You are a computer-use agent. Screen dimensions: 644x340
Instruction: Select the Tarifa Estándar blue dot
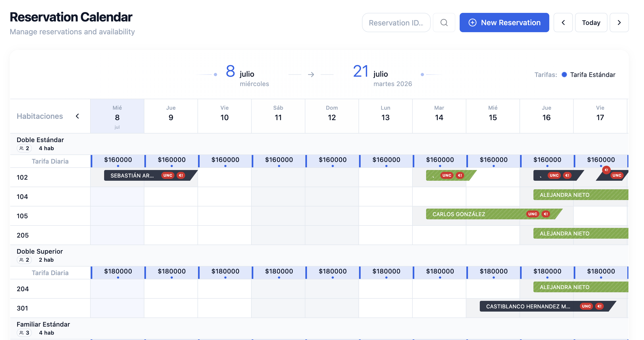click(x=564, y=75)
